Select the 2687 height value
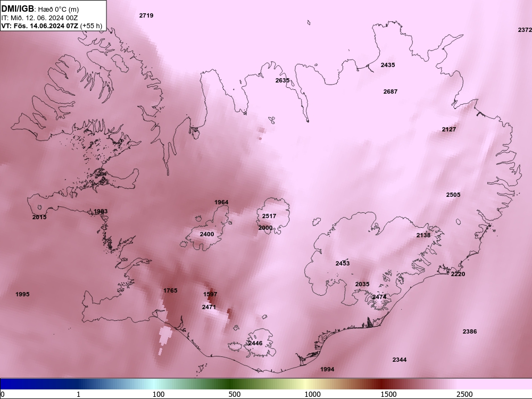532x399 pixels. 390,92
